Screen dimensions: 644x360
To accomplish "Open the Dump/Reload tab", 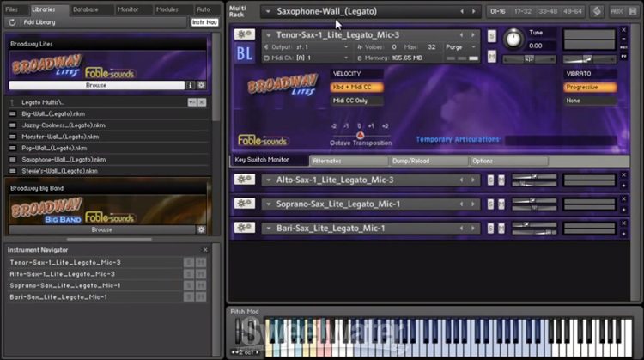I will 412,161.
